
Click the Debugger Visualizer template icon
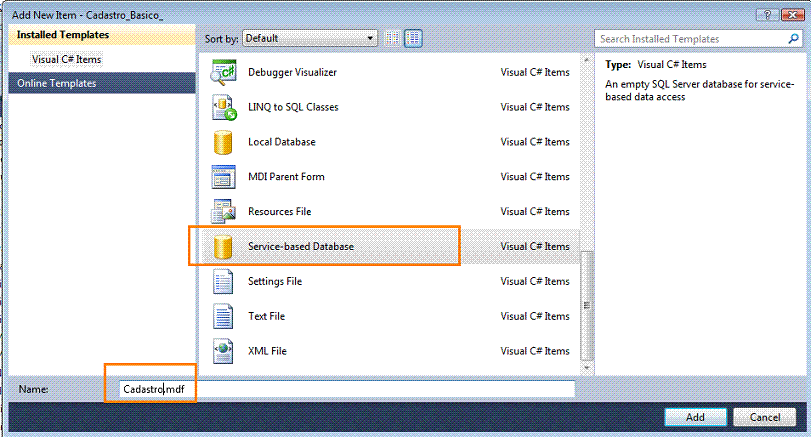coord(223,72)
